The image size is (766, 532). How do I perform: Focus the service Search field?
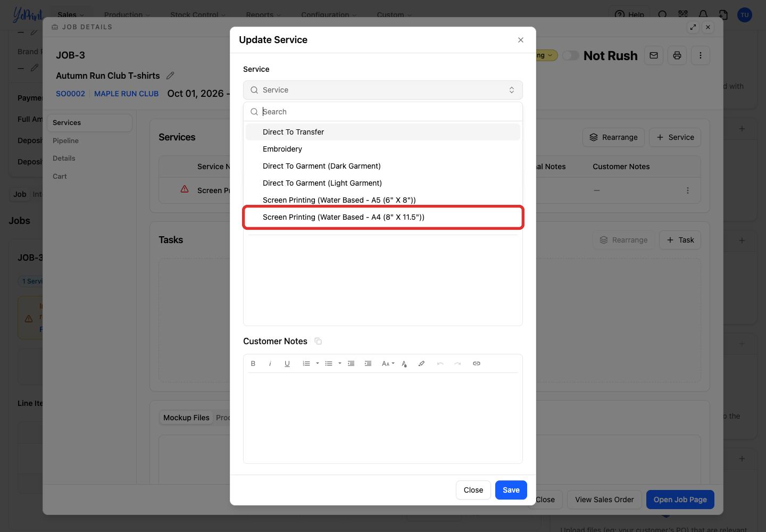click(x=383, y=112)
